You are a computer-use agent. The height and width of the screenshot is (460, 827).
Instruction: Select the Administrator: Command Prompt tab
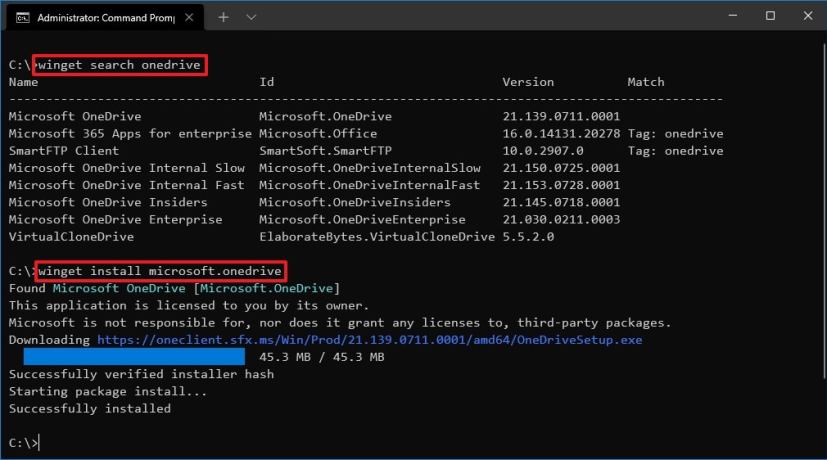click(100, 17)
